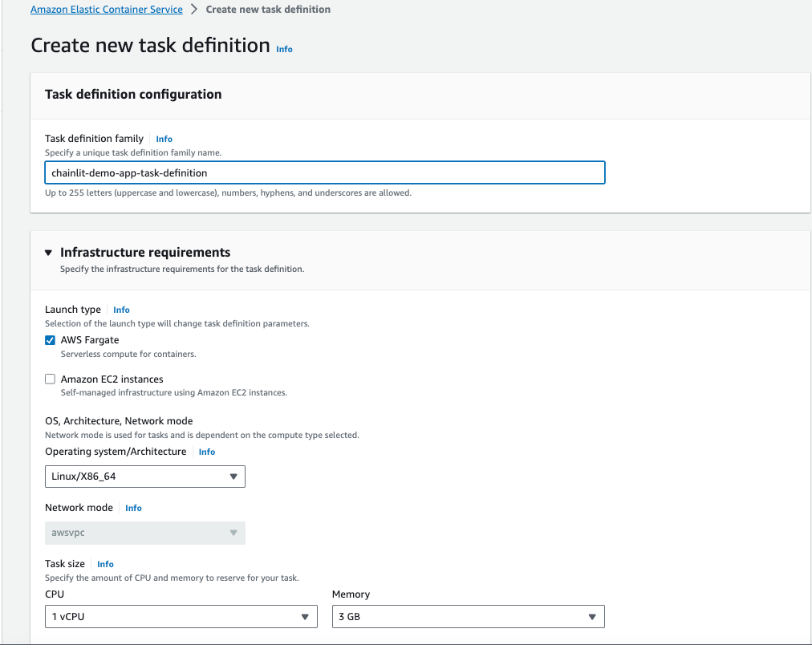
Task: Toggle the AWS Fargate launch type off
Action: (x=50, y=339)
